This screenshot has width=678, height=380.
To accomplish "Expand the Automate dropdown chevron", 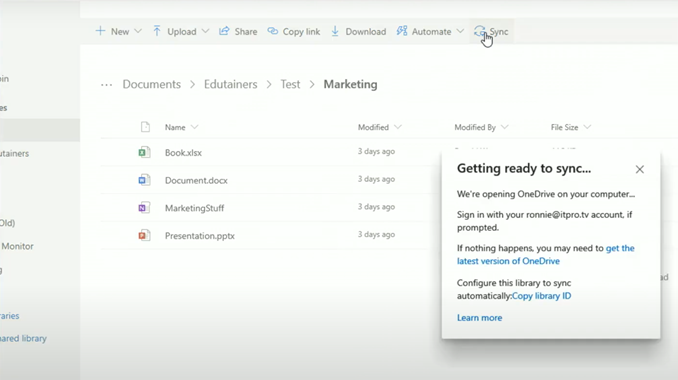I will coord(460,31).
